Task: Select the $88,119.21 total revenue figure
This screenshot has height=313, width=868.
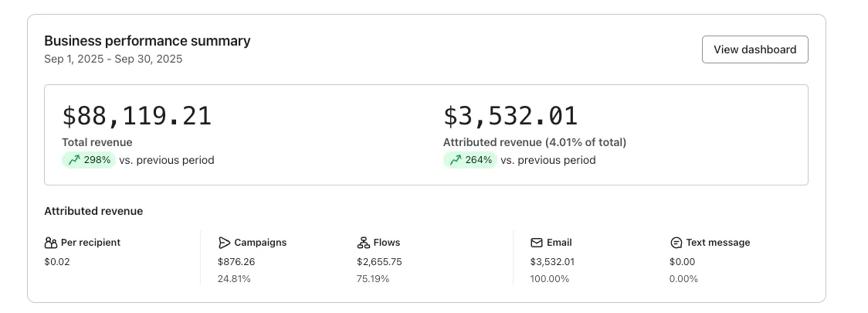Action: [x=137, y=116]
